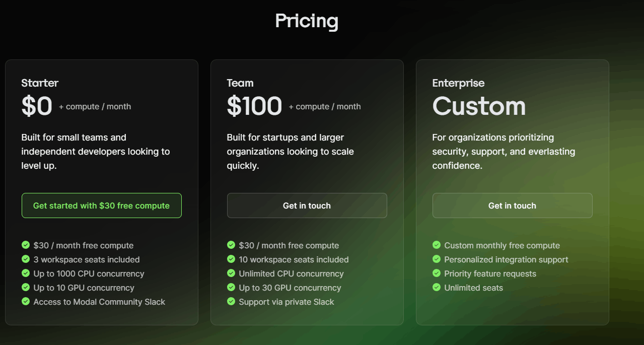The image size is (644, 345).
Task: Click checkmark next to Custom monthly free compute
Action: [437, 245]
